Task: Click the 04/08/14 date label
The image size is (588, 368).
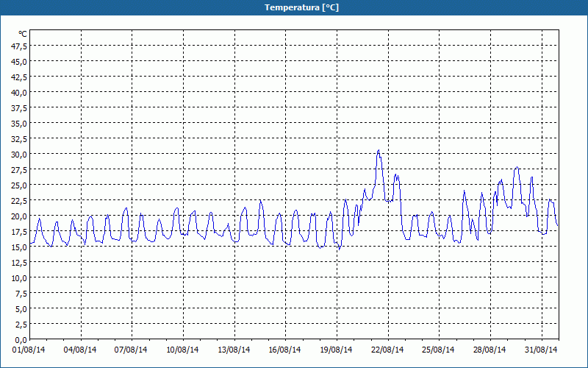Action: (x=80, y=350)
